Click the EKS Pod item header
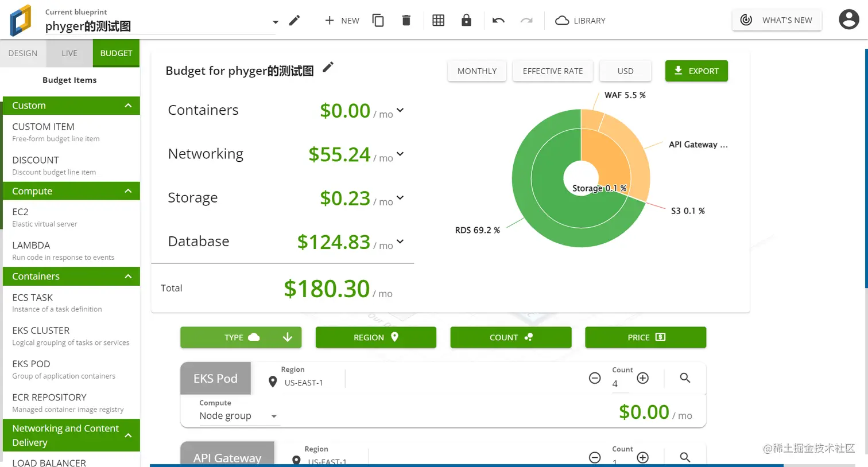Viewport: 868px width, 467px height. [x=215, y=379]
